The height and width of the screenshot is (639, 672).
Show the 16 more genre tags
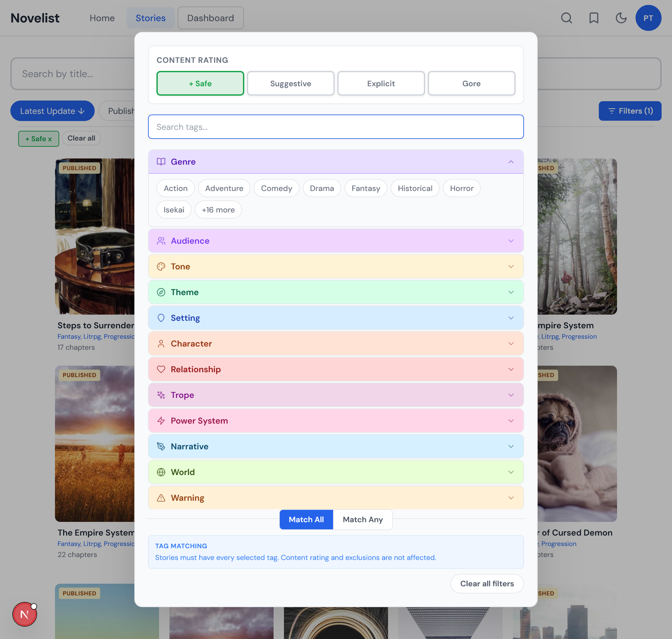click(x=218, y=210)
